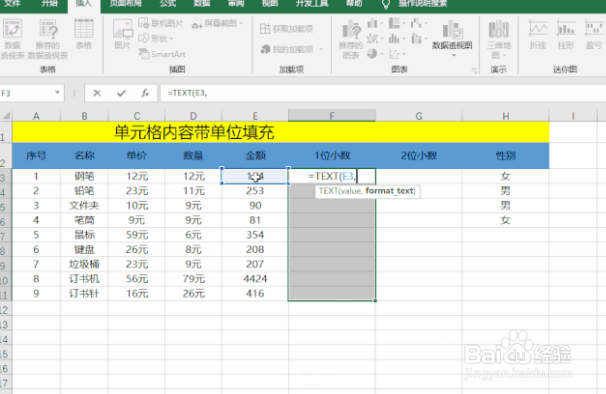This screenshot has width=606, height=394.
Task: Insert a Picture (图片)
Action: click(x=123, y=35)
